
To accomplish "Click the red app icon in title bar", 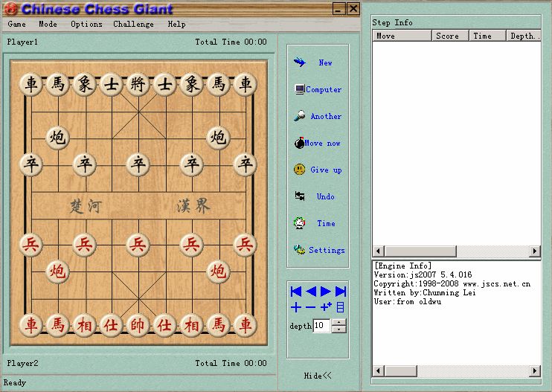I will (10, 8).
